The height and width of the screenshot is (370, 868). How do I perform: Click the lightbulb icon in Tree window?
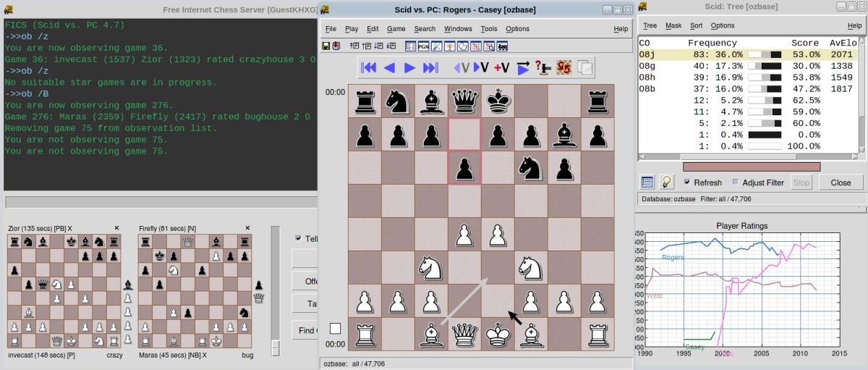[667, 182]
